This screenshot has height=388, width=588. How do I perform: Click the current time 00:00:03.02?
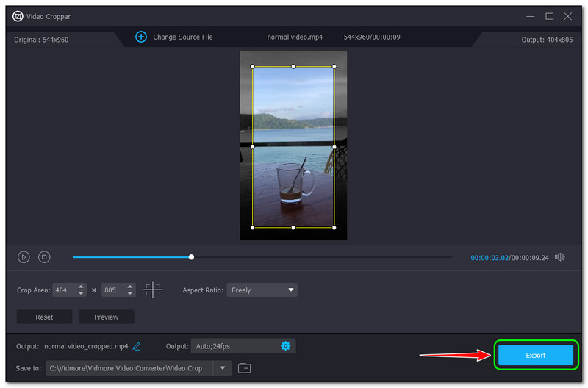click(490, 258)
